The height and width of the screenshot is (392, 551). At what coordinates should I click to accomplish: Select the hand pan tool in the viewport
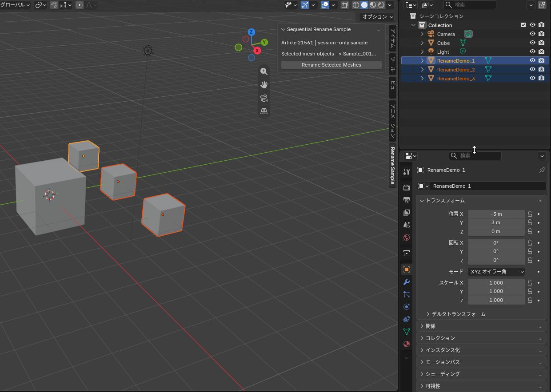coord(264,85)
